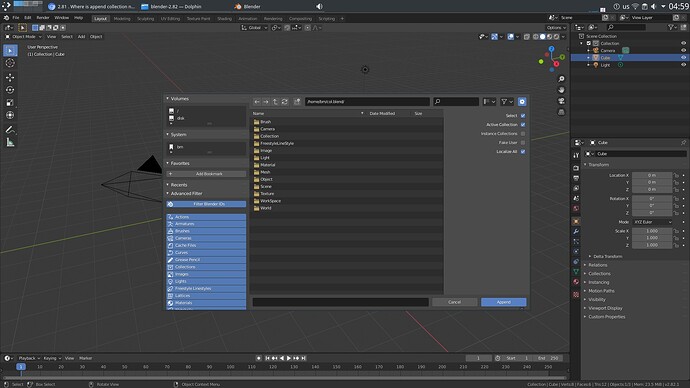Collapse the Favorites panel
Viewport: 690px width, 388px height.
pyautogui.click(x=180, y=163)
